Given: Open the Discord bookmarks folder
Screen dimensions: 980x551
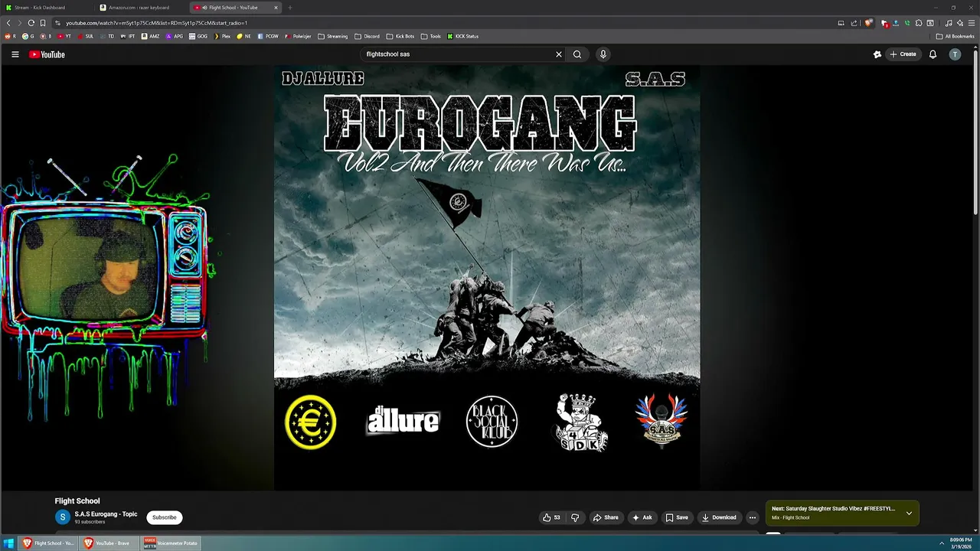Looking at the screenshot, I should [x=367, y=36].
